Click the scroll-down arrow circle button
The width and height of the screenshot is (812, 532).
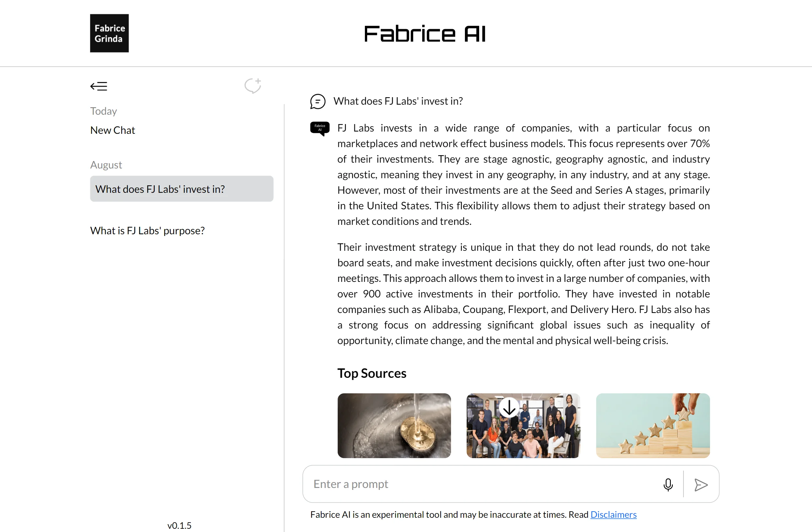[x=509, y=407]
